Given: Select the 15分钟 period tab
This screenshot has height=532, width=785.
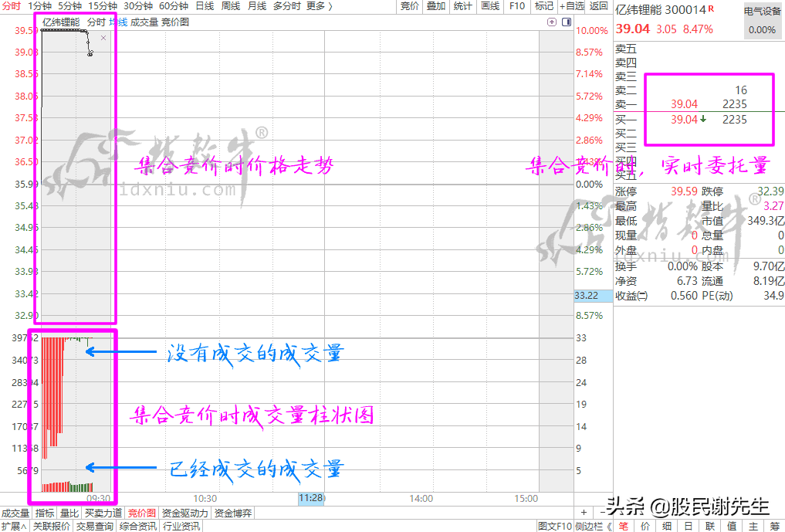Looking at the screenshot, I should point(103,6).
